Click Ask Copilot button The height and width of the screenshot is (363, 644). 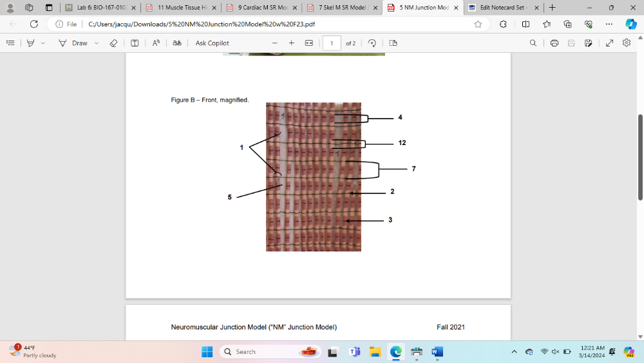coord(212,43)
